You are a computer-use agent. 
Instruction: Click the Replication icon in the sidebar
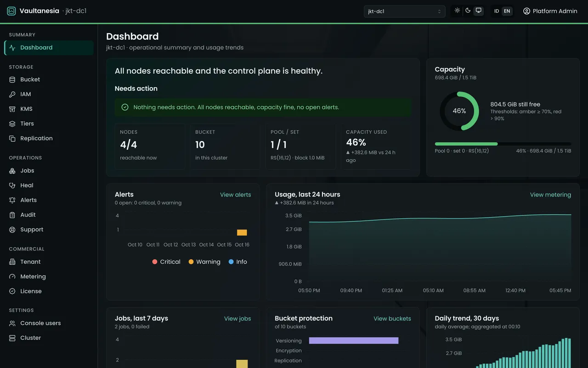(12, 138)
